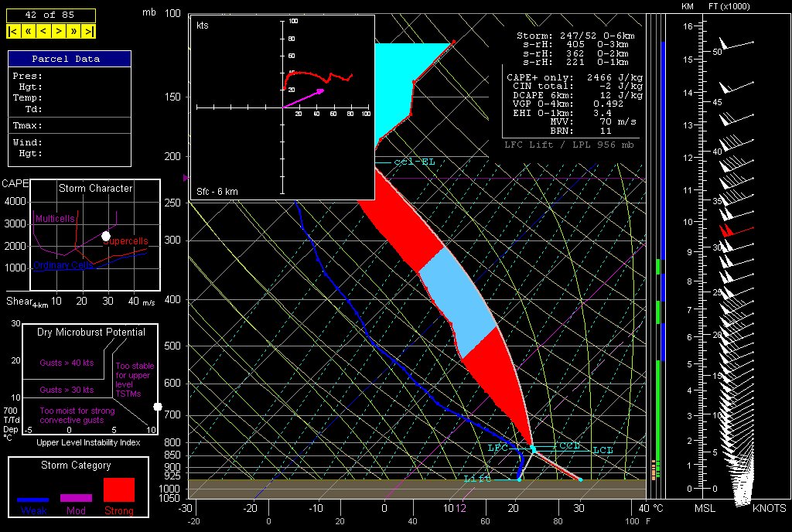792x532 pixels.
Task: Click the Parcel Data panel header
Action: pos(69,59)
